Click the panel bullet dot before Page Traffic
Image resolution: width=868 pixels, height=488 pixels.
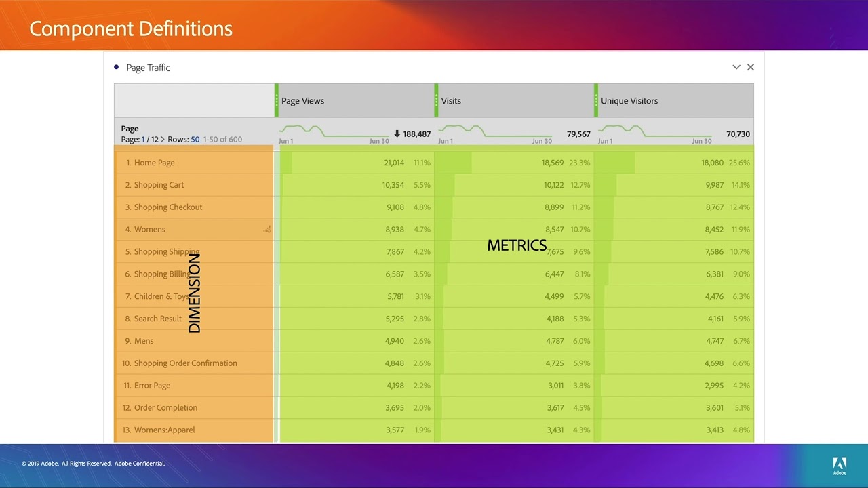click(x=117, y=67)
